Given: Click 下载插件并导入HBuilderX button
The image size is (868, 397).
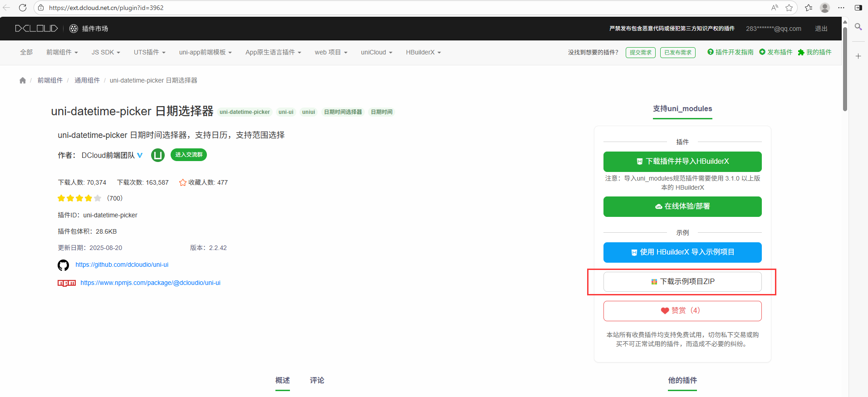Looking at the screenshot, I should [x=682, y=162].
